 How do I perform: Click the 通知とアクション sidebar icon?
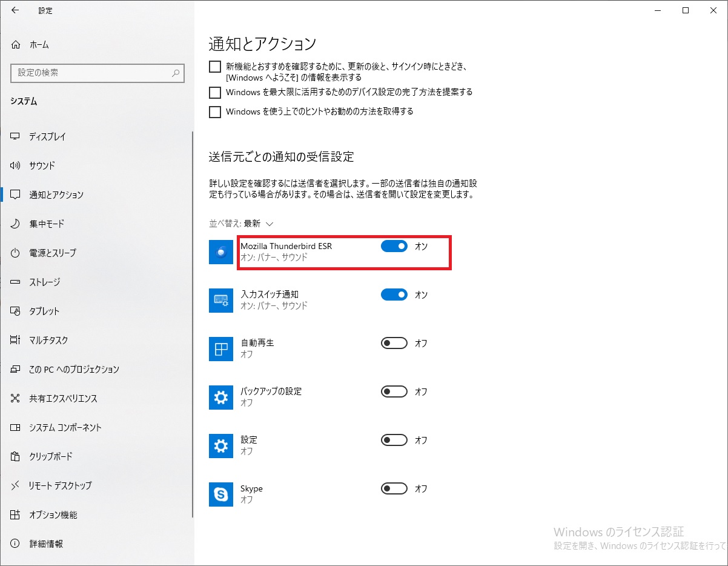coord(16,195)
